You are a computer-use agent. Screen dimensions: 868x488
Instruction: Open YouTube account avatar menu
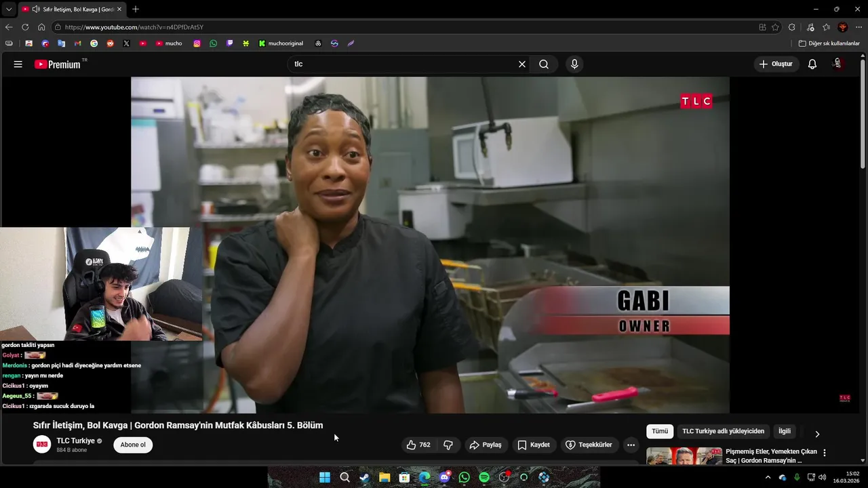tap(838, 64)
